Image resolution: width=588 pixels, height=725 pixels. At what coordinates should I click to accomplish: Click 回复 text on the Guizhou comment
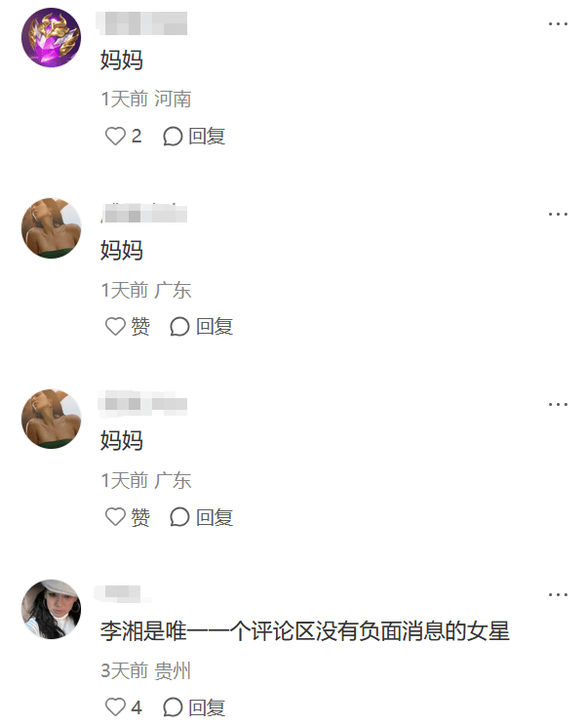click(207, 707)
